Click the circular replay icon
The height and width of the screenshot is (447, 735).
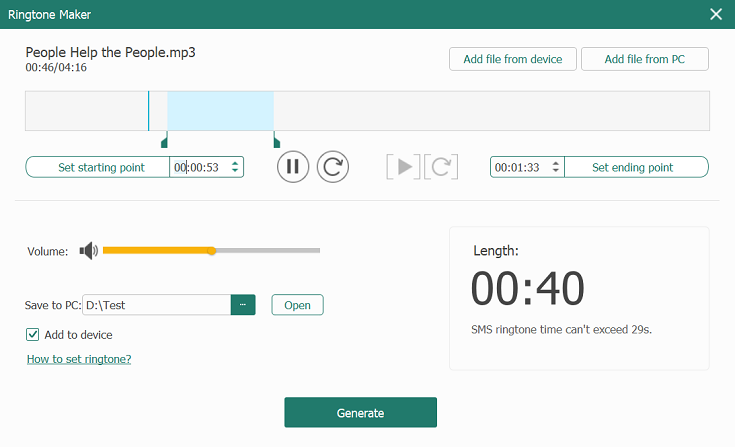(333, 167)
